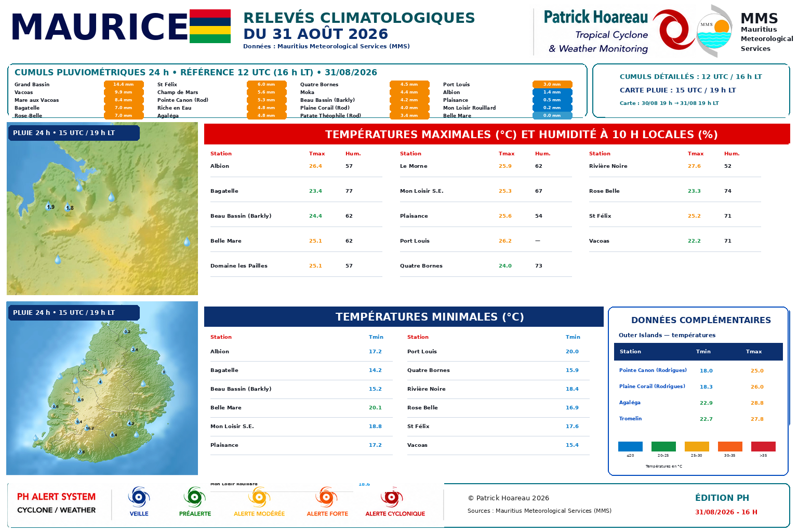Click the red >35 legend swatch
Image resolution: width=798 pixels, height=532 pixels.
click(x=763, y=446)
